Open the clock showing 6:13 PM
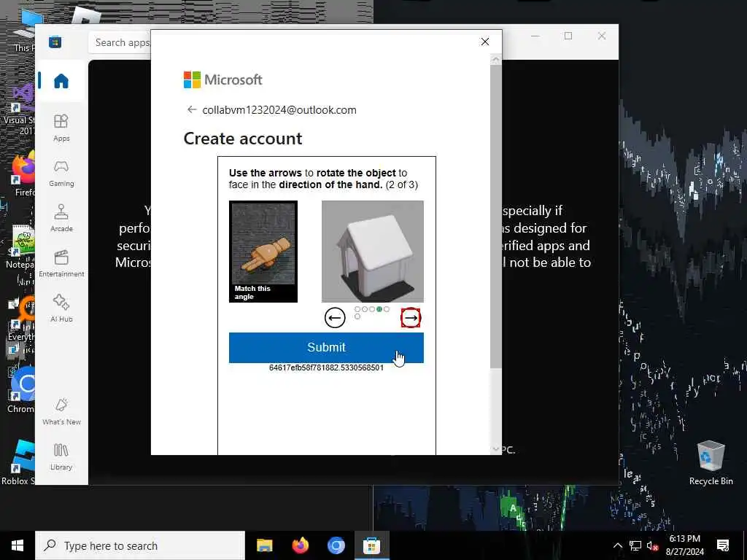Viewport: 747px width, 560px height. [684, 545]
